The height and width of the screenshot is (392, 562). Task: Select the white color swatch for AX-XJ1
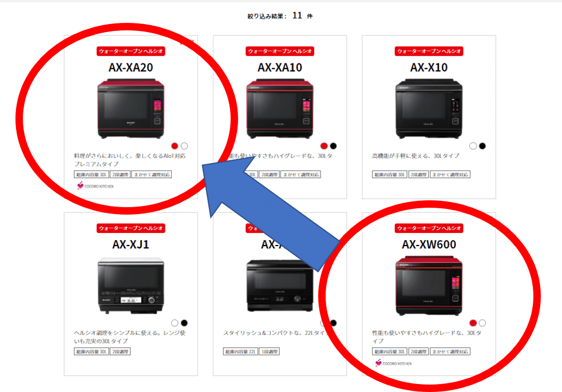(x=175, y=323)
